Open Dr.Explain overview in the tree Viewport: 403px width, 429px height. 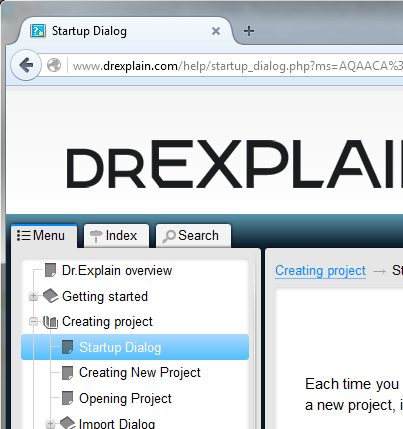[x=117, y=271]
